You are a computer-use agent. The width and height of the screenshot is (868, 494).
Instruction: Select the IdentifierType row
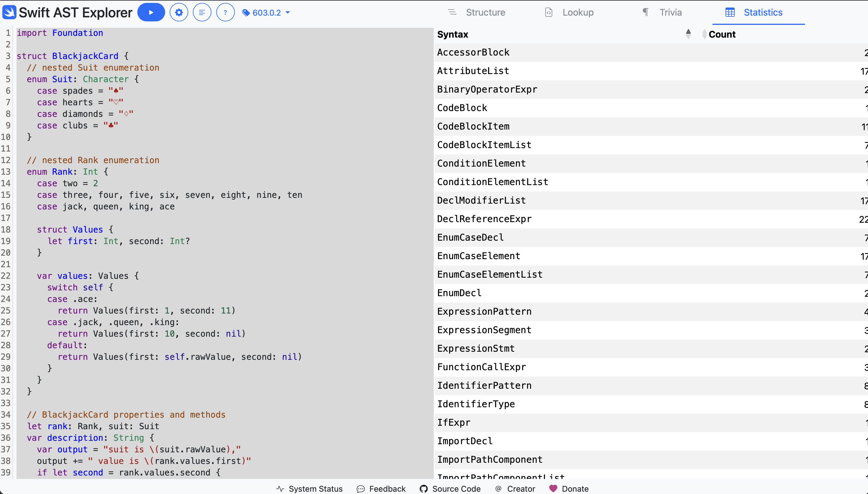pos(651,404)
